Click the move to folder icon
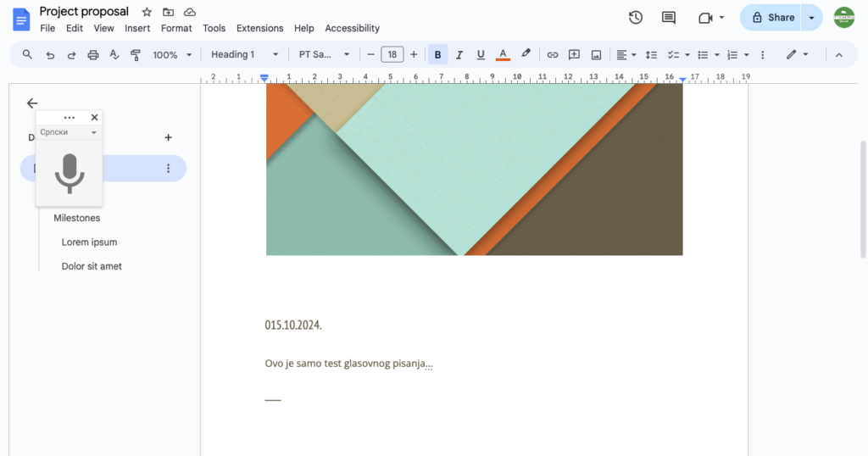This screenshot has height=456, width=868. pyautogui.click(x=169, y=12)
